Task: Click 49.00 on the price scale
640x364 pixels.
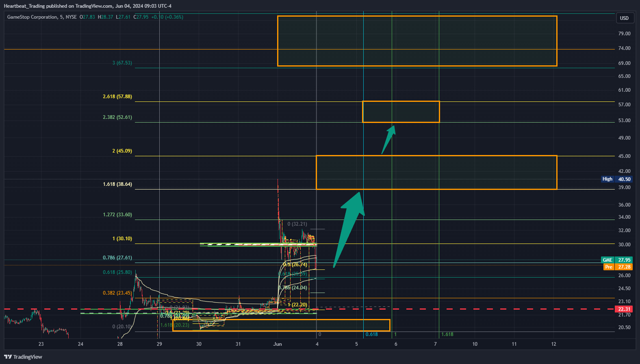Action: click(x=624, y=138)
